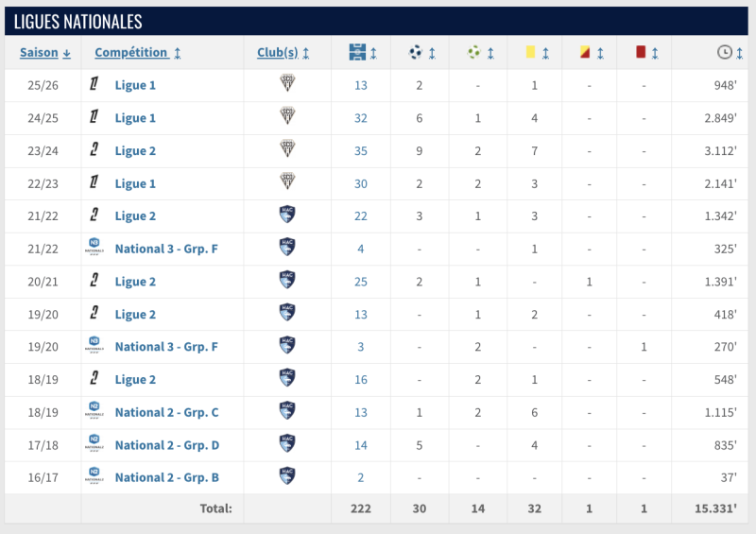
Task: Open National 2 - Grp. C competition link
Action: point(166,412)
